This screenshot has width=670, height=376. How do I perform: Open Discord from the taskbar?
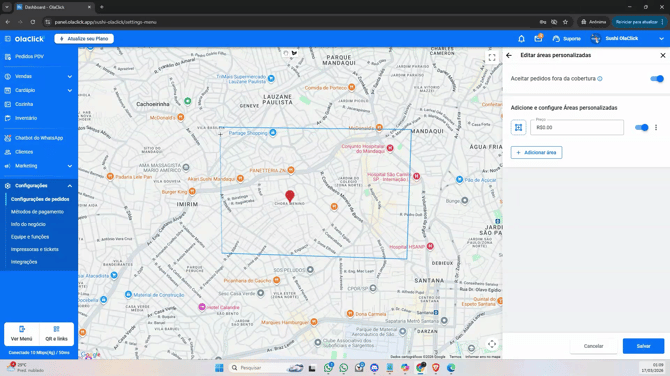point(374,368)
